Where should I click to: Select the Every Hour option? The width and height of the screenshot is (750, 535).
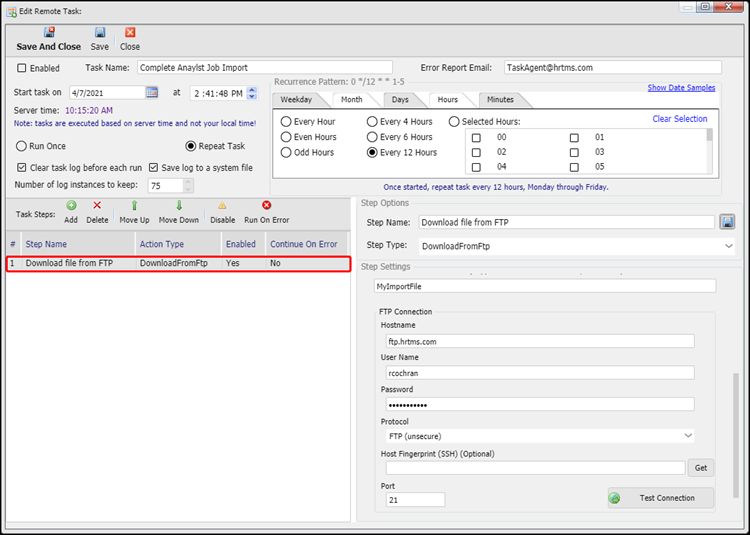286,121
